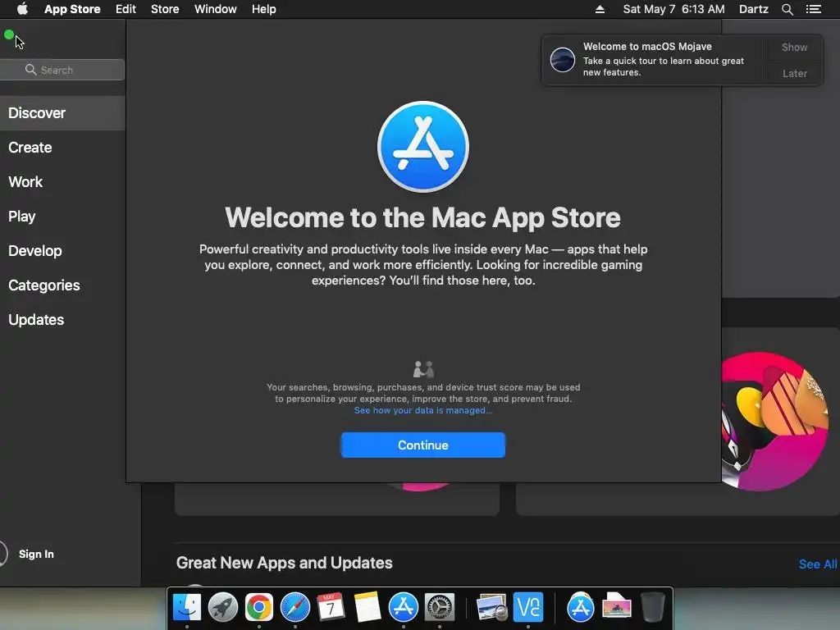The width and height of the screenshot is (840, 630).
Task: Click the colorful featured artwork thumbnail
Action: [774, 421]
